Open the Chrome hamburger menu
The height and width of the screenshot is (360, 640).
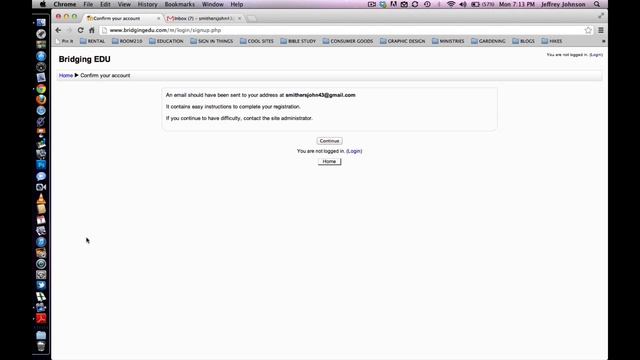tap(601, 30)
